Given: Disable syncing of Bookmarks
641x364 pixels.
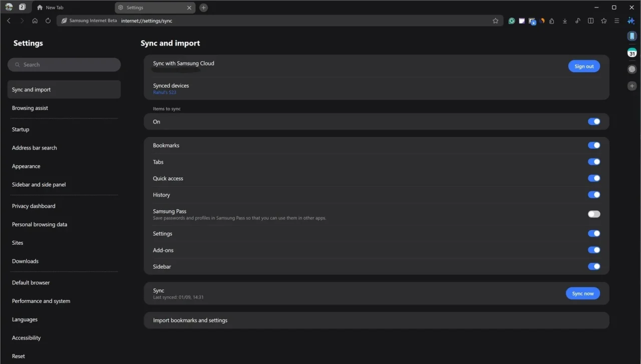Looking at the screenshot, I should (594, 145).
